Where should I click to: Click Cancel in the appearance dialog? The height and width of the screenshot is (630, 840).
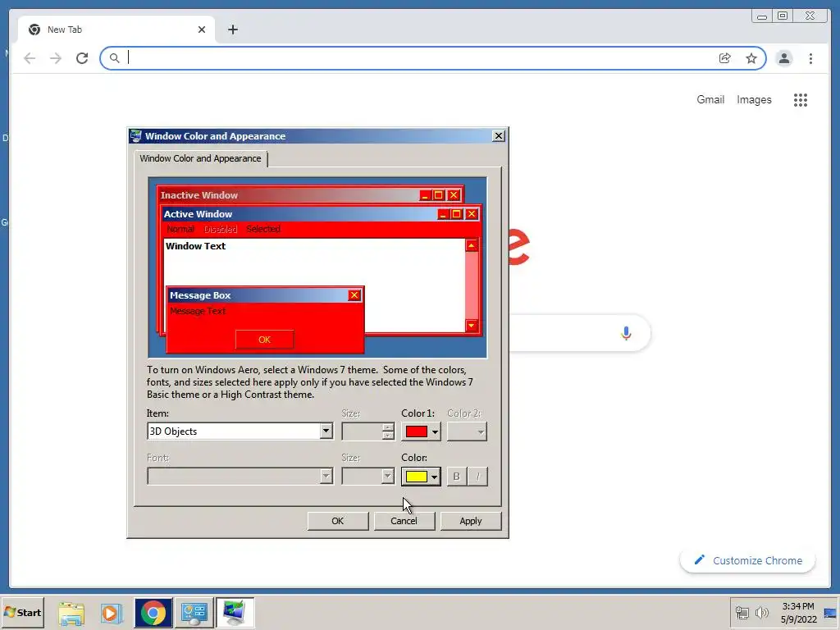[x=404, y=521]
